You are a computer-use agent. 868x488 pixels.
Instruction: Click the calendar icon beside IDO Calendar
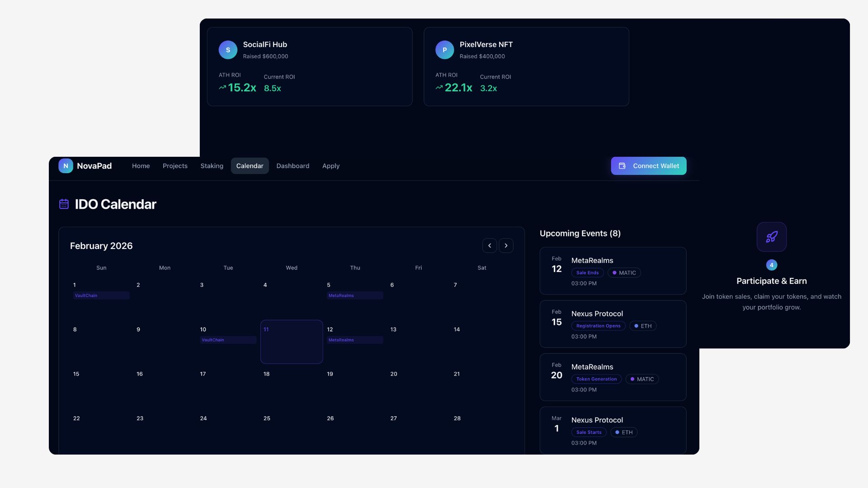64,204
